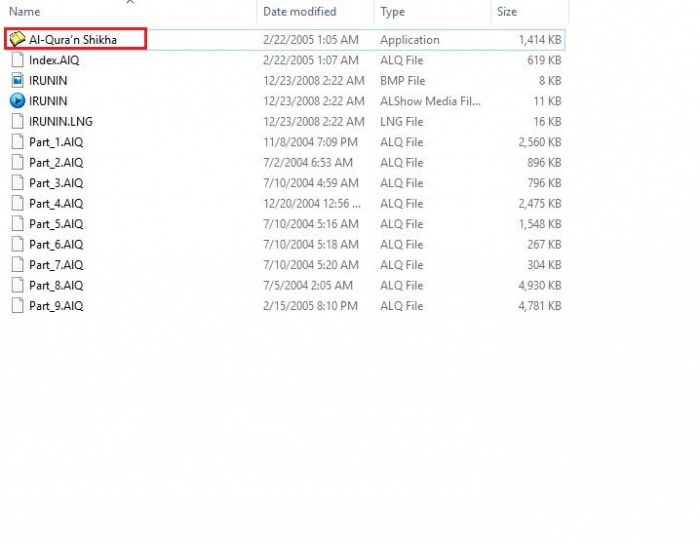Screen dimensions: 700x543
Task: Click the 796 KB size cell
Action: click(x=544, y=184)
